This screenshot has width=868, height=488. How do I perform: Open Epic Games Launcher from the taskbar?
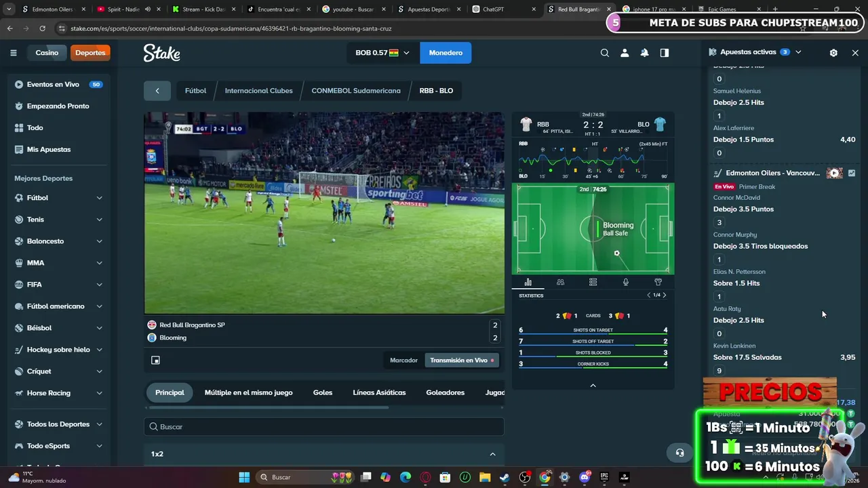[x=604, y=477]
